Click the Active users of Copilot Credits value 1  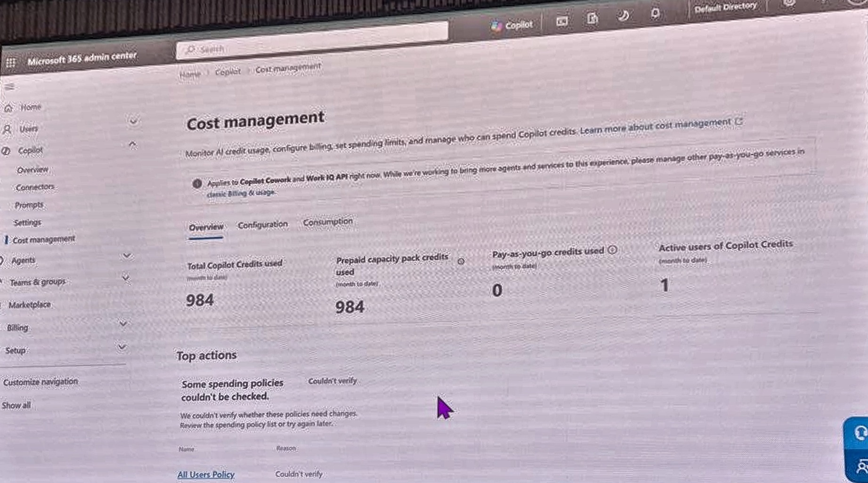point(665,285)
